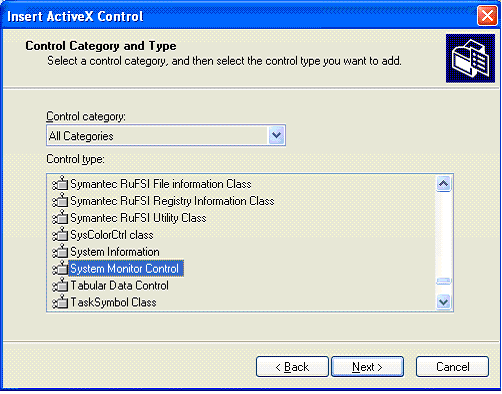This screenshot has width=502, height=394.
Task: Click the icon beside Symantec RuFSI Registry Information Class
Action: (60, 201)
